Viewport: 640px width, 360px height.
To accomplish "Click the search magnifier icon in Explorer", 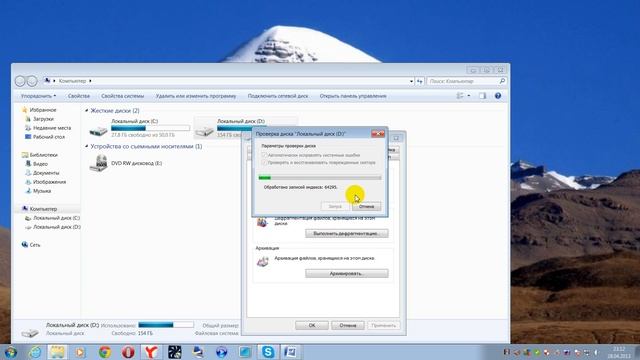I will pyautogui.click(x=502, y=81).
